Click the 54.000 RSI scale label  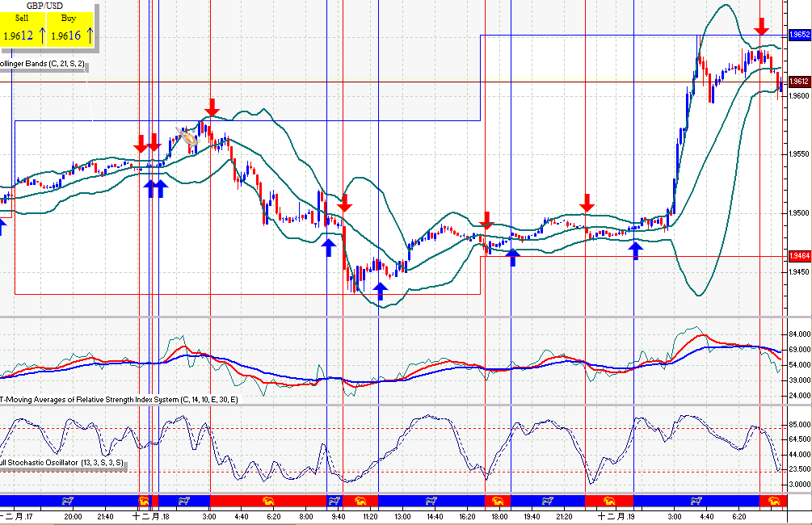[x=800, y=365]
